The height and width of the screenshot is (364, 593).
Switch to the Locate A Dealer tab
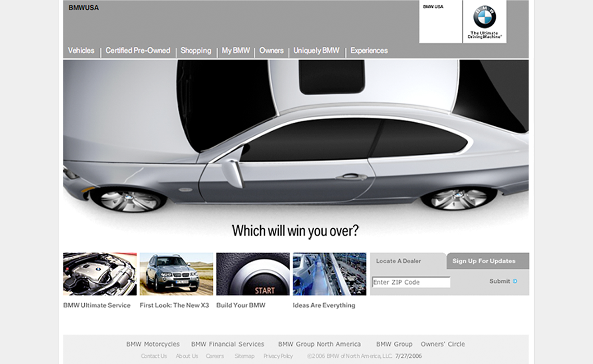point(408,261)
